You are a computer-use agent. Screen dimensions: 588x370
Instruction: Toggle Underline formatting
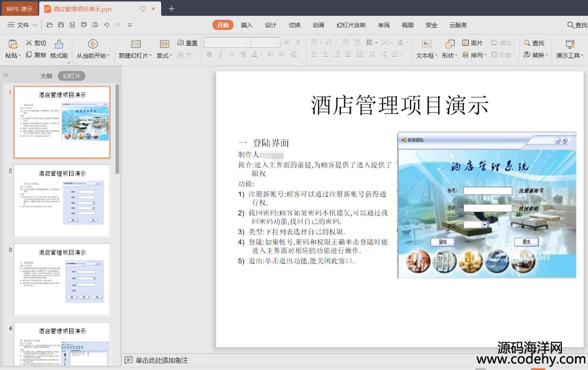[x=232, y=55]
